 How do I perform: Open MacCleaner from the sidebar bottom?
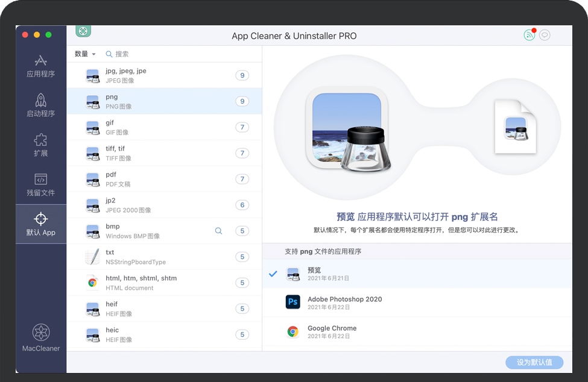coord(40,337)
